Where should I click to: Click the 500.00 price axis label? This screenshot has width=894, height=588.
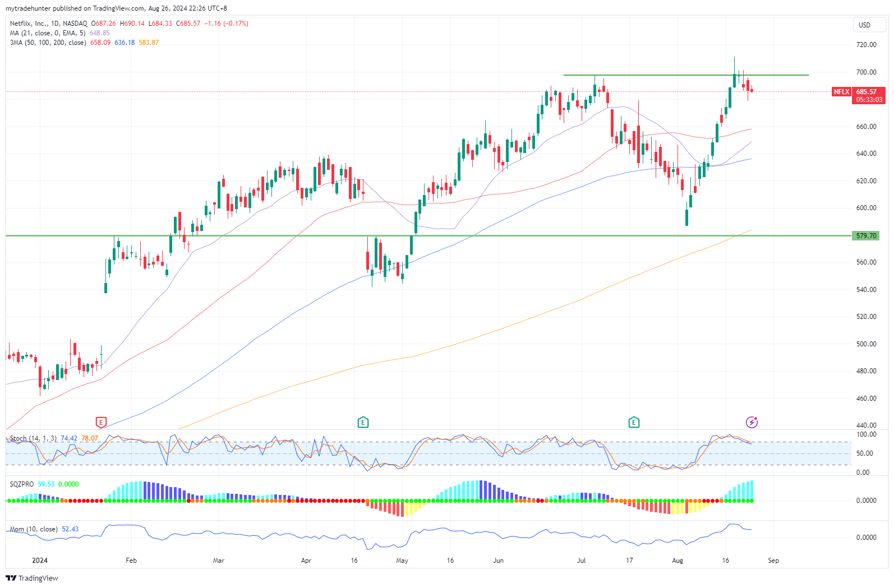point(867,344)
